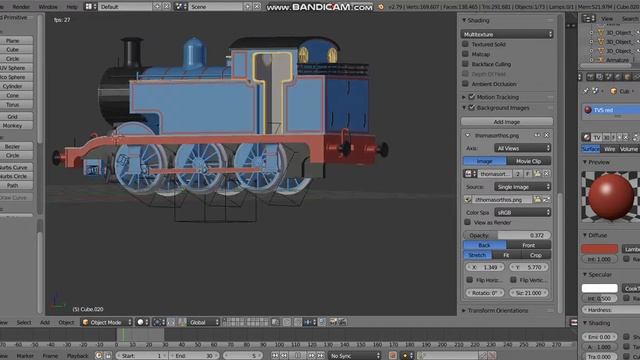Click the file browse icon beside thomasorthos.png path
This screenshot has width=640, height=360.
pyautogui.click(x=537, y=200)
